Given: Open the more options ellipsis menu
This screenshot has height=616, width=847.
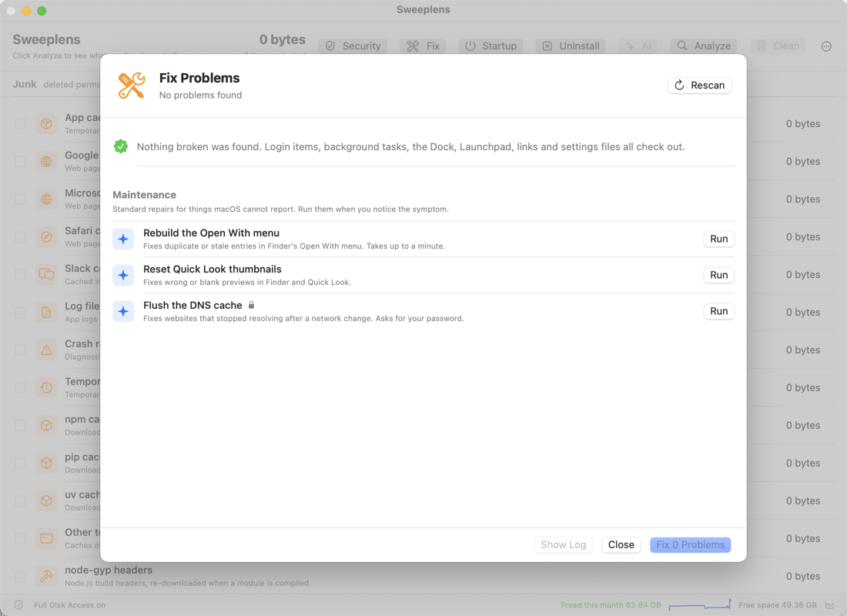Looking at the screenshot, I should 826,46.
